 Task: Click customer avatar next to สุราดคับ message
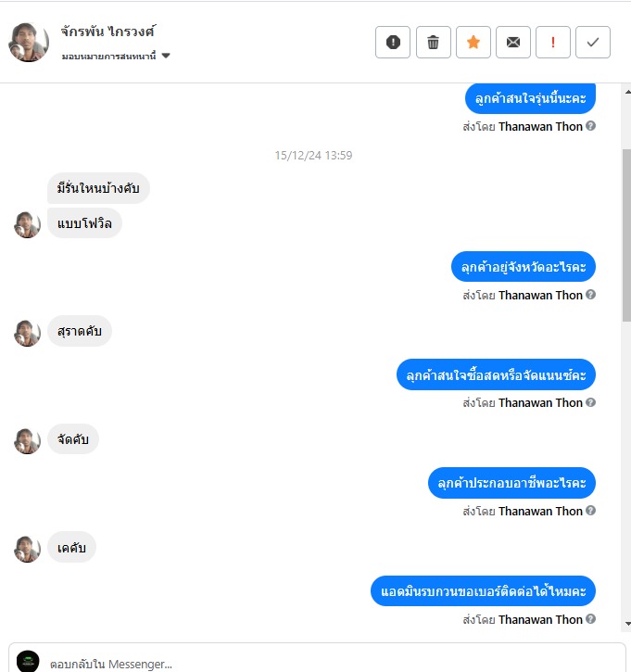pyautogui.click(x=28, y=333)
